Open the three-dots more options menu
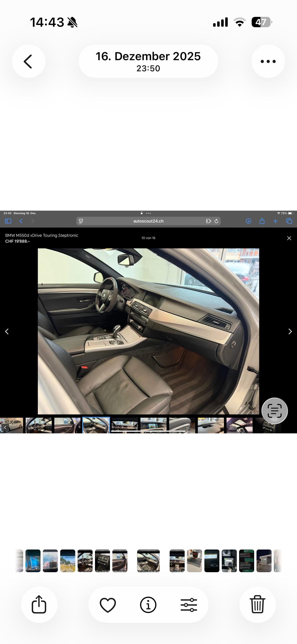This screenshot has width=297, height=644. tap(268, 61)
